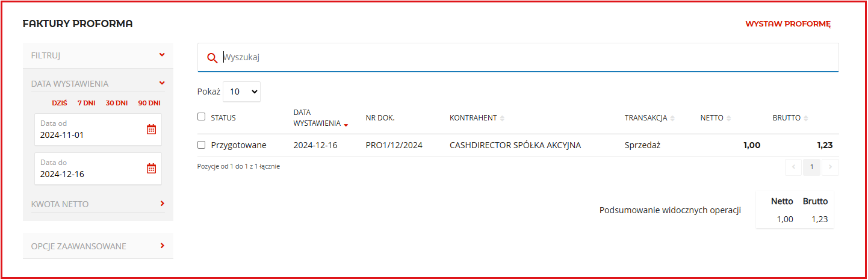Screen dimensions: 868x280
Task: Sort by Transakcja column arrows
Action: (x=672, y=119)
